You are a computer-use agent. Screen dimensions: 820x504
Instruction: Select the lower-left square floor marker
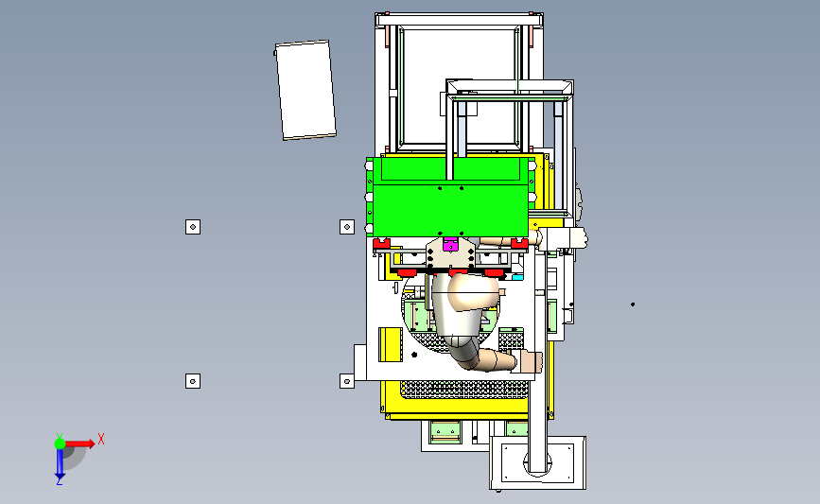(x=193, y=381)
